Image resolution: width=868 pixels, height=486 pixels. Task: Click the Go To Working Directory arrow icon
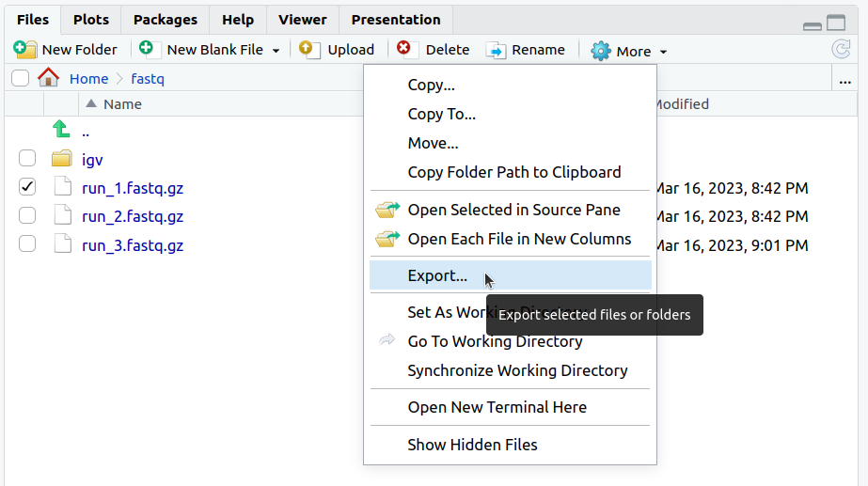click(x=387, y=339)
